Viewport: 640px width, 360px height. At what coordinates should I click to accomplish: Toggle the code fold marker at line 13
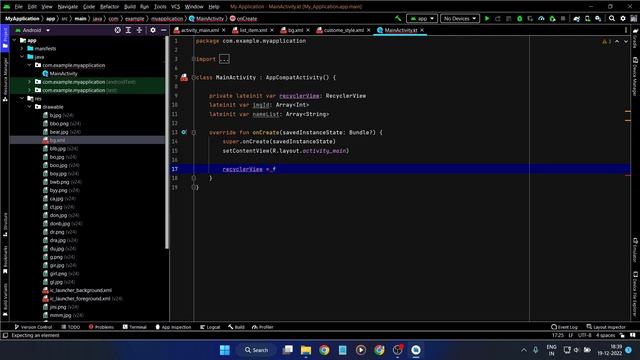[x=193, y=132]
